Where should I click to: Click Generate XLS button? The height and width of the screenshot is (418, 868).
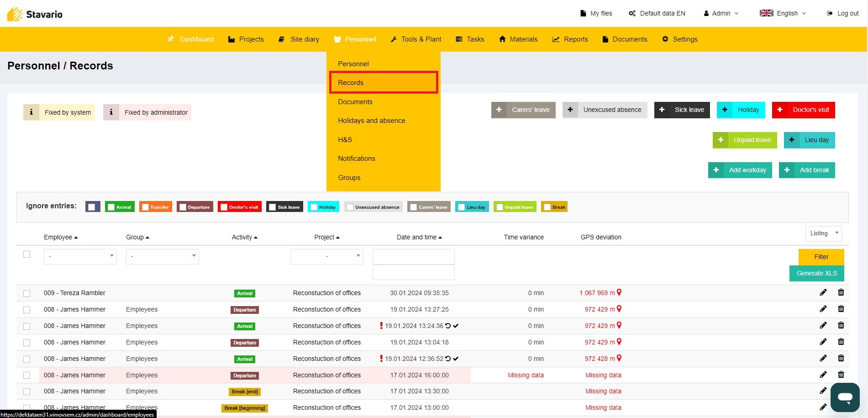pyautogui.click(x=817, y=273)
